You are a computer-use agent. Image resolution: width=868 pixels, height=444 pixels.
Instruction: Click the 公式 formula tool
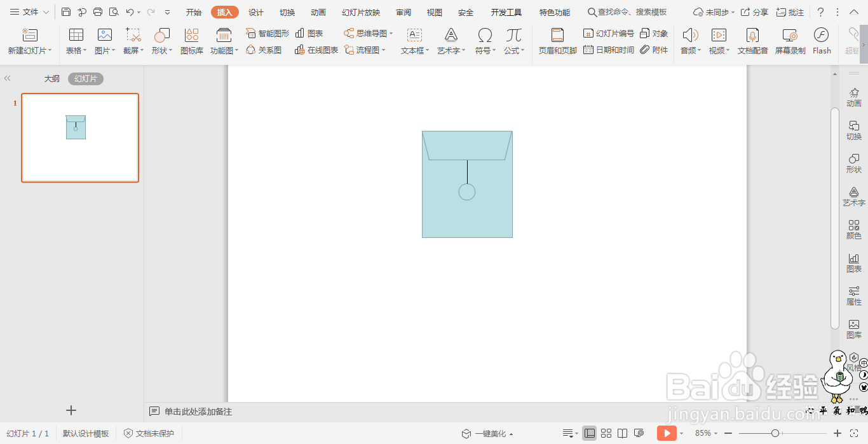pos(514,41)
